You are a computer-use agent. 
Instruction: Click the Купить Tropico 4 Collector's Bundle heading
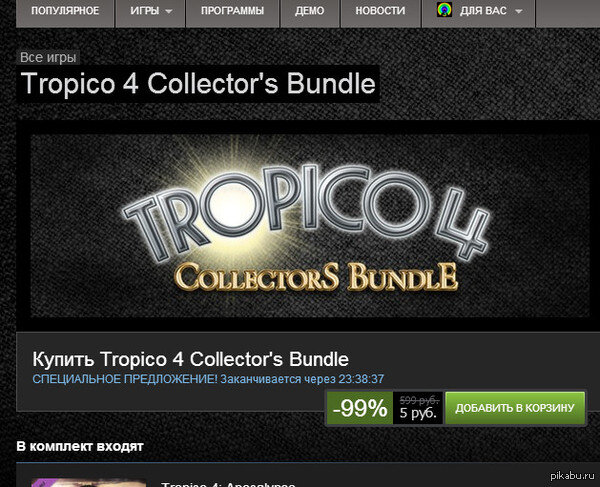(191, 359)
